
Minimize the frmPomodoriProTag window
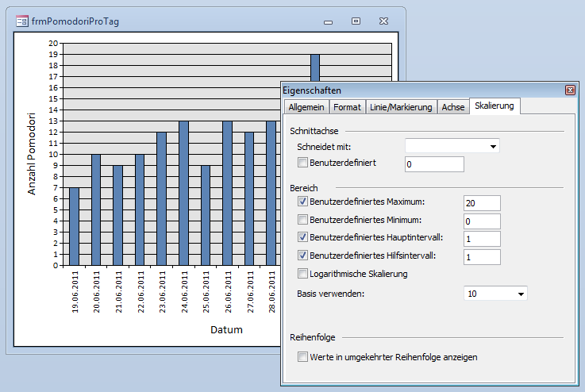[x=328, y=21]
